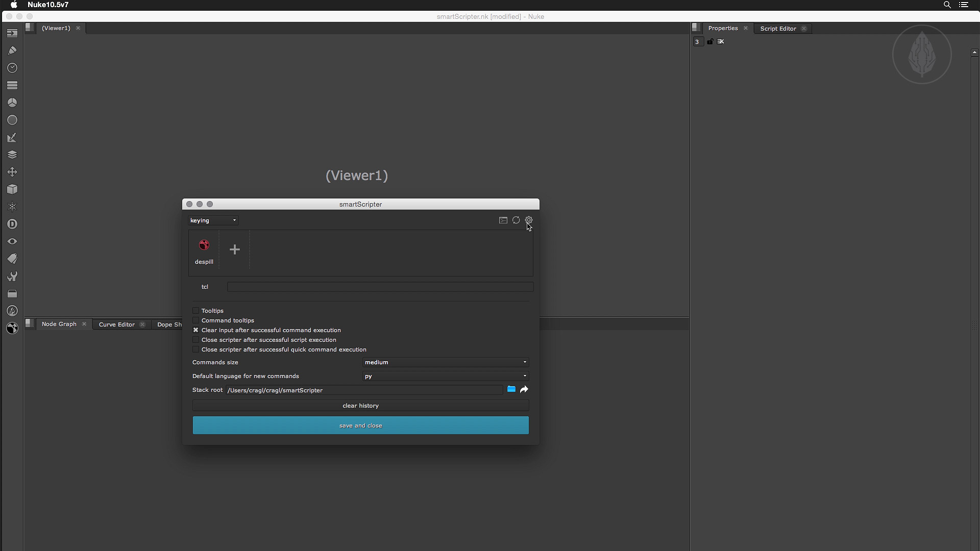Switch to the Curve Editor tab

pos(117,324)
